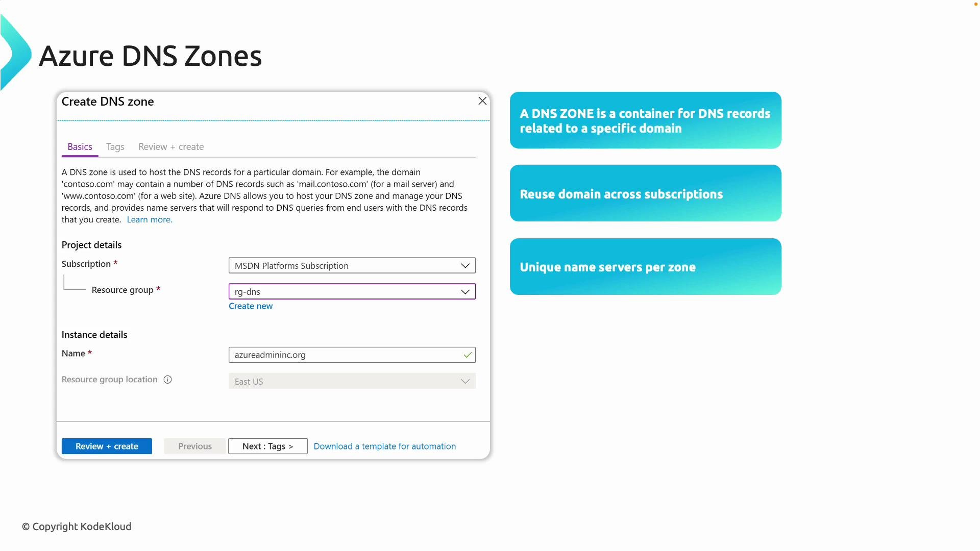
Task: Click the 'Name' field label
Action: 73,354
